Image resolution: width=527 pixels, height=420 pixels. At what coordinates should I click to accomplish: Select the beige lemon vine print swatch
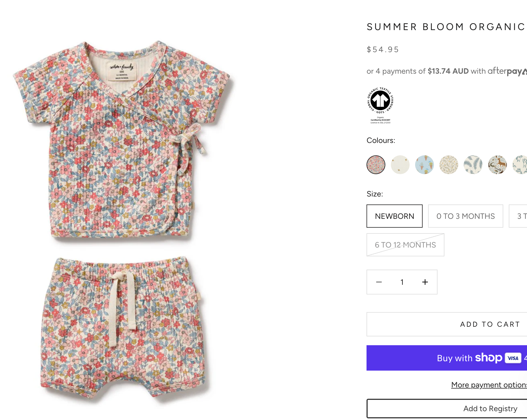(x=449, y=165)
